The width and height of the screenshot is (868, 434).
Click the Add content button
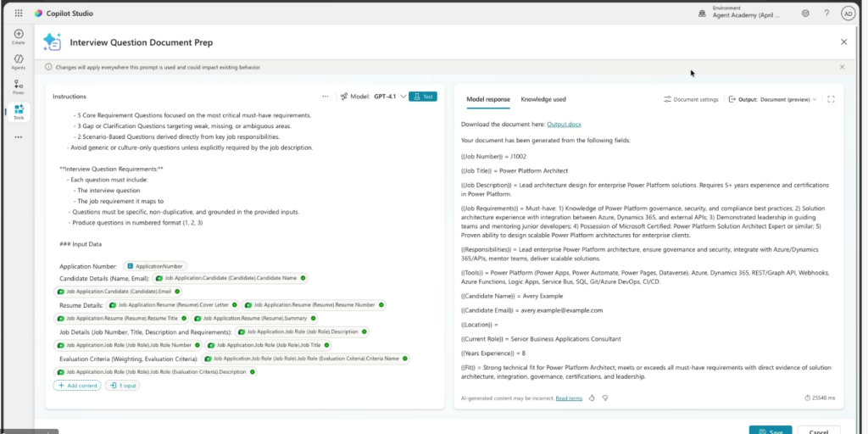click(x=76, y=386)
